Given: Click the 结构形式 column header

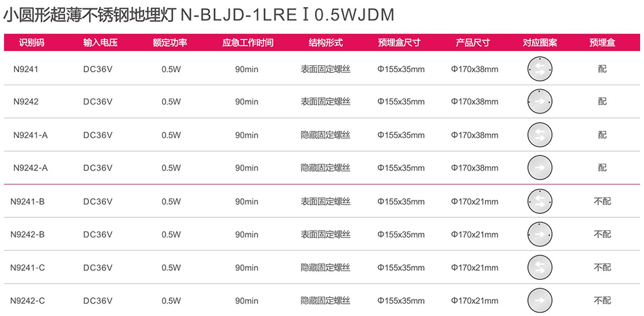Looking at the screenshot, I should [325, 43].
